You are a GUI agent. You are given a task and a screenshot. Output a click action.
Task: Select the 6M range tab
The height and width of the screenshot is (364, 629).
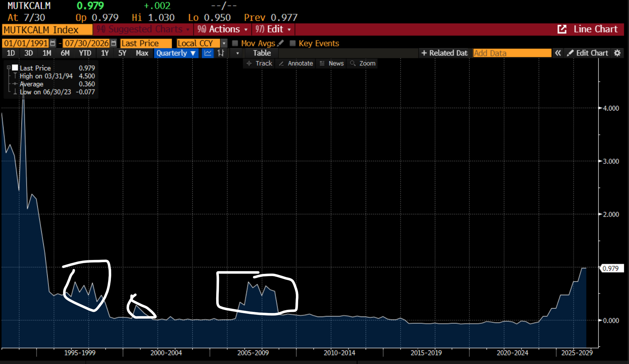[x=65, y=53]
